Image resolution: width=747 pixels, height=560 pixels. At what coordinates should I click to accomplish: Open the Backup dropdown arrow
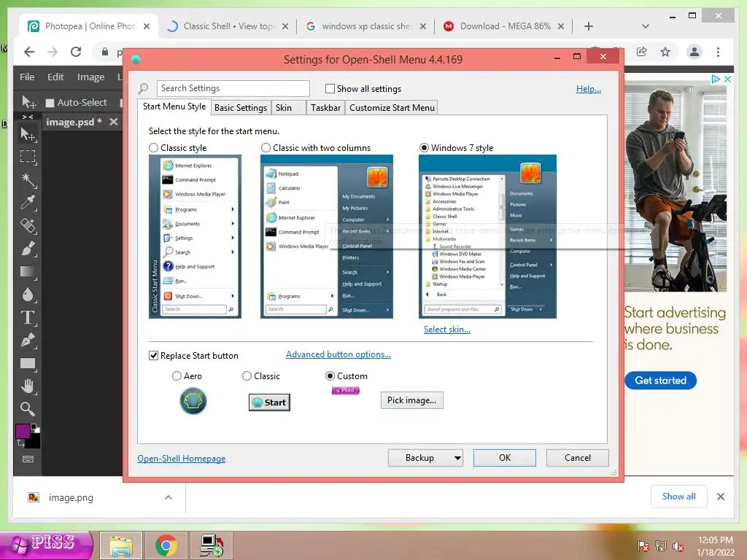(x=457, y=458)
